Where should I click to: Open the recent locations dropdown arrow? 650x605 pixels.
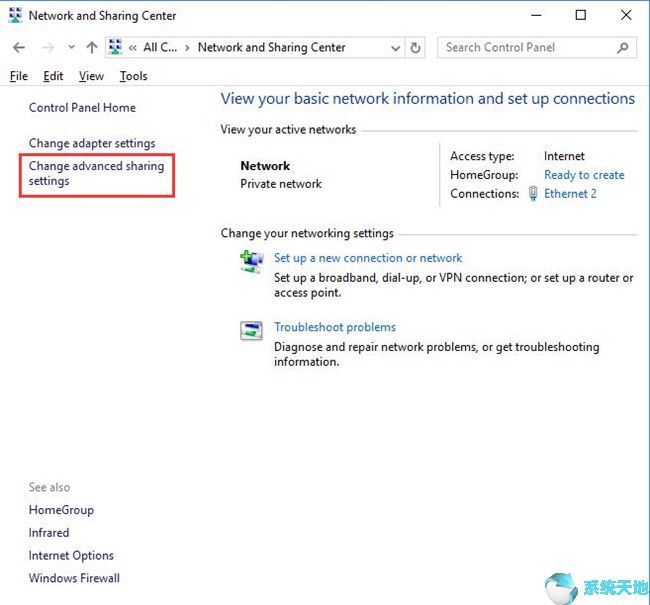coord(71,47)
